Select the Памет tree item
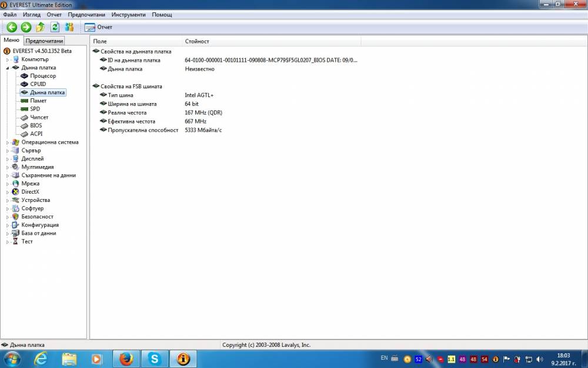 click(38, 101)
